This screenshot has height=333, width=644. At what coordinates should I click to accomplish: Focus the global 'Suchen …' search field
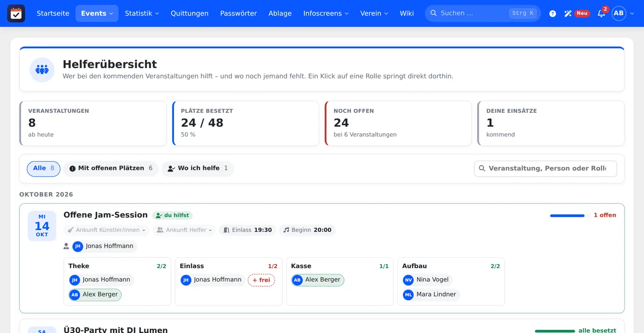pos(483,13)
